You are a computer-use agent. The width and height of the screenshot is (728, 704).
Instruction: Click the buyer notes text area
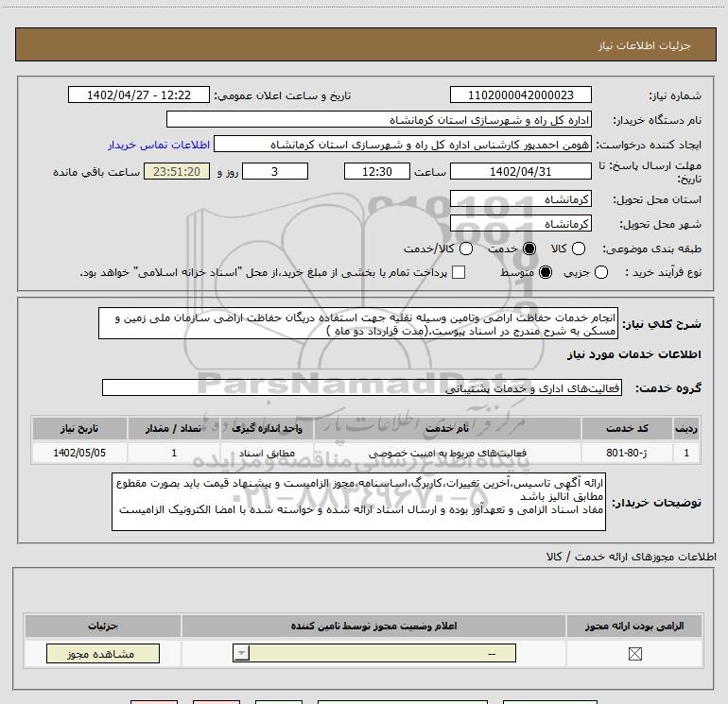coord(358,502)
